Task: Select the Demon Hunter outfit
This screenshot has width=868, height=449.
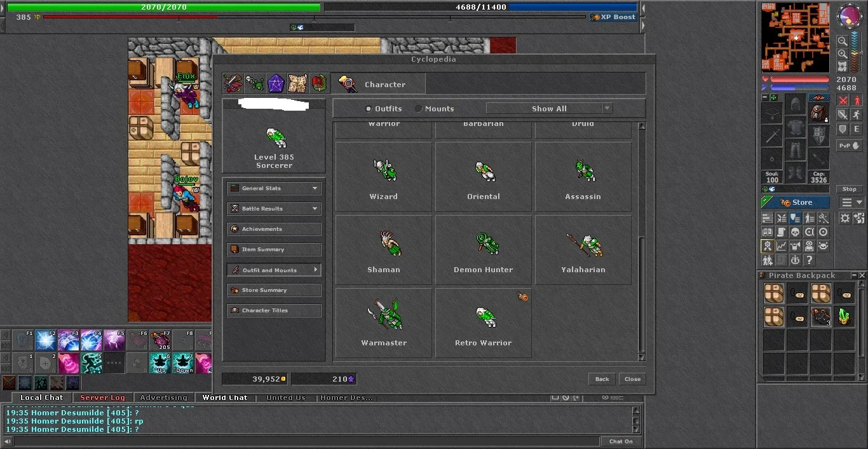Action: tap(484, 250)
